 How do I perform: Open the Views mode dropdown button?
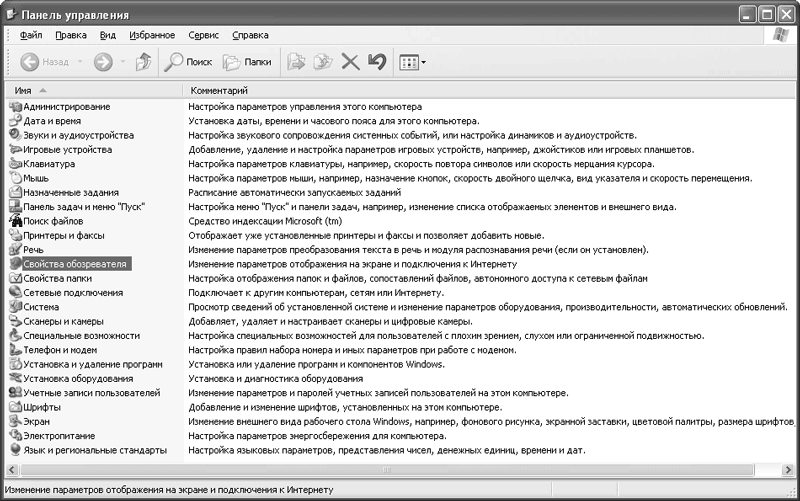[413, 62]
